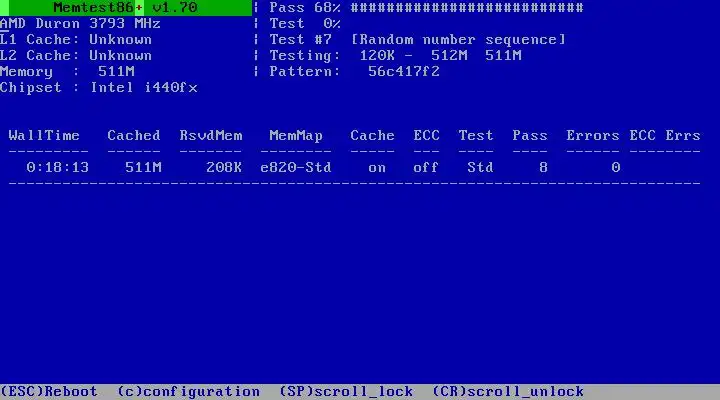The image size is (720, 400).
Task: Click the WallTime column header
Action: 44,135
